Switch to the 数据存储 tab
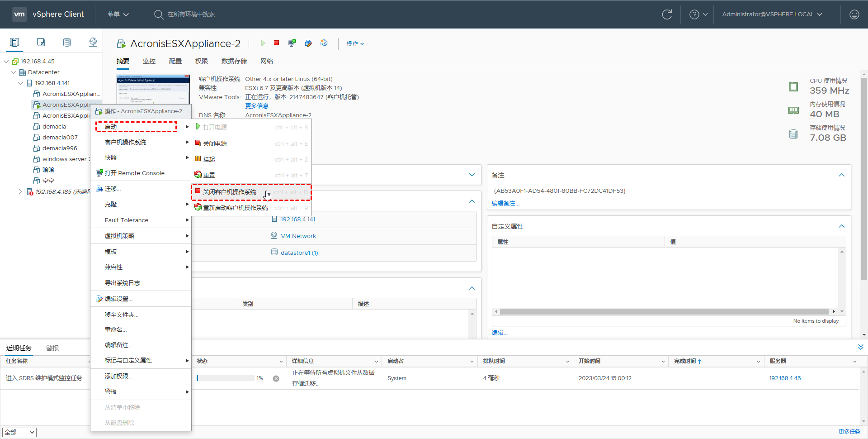This screenshot has width=868, height=439. click(x=234, y=61)
